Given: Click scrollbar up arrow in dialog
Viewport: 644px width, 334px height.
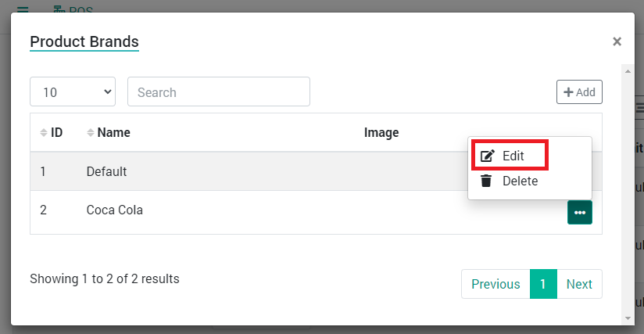Looking at the screenshot, I should [x=628, y=71].
